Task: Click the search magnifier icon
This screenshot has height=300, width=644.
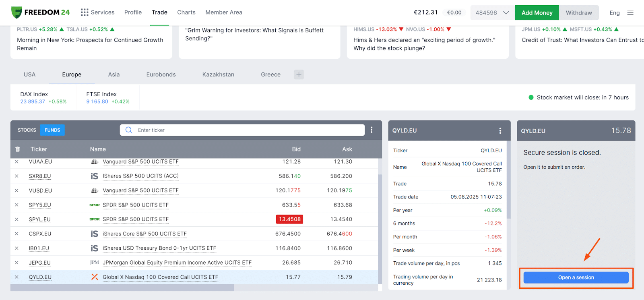Action: [129, 130]
